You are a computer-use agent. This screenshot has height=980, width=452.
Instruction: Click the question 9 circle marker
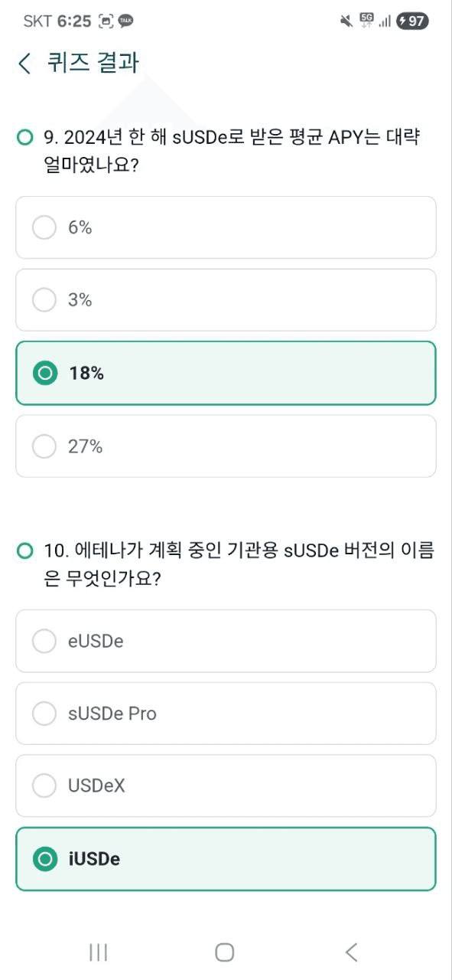click(x=25, y=138)
